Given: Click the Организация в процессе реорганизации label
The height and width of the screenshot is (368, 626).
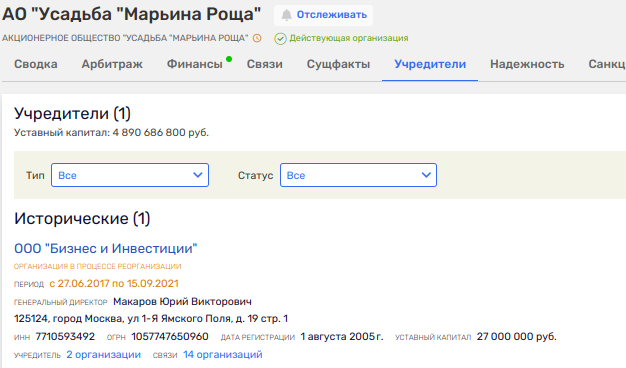Looking at the screenshot, I should (x=97, y=266).
